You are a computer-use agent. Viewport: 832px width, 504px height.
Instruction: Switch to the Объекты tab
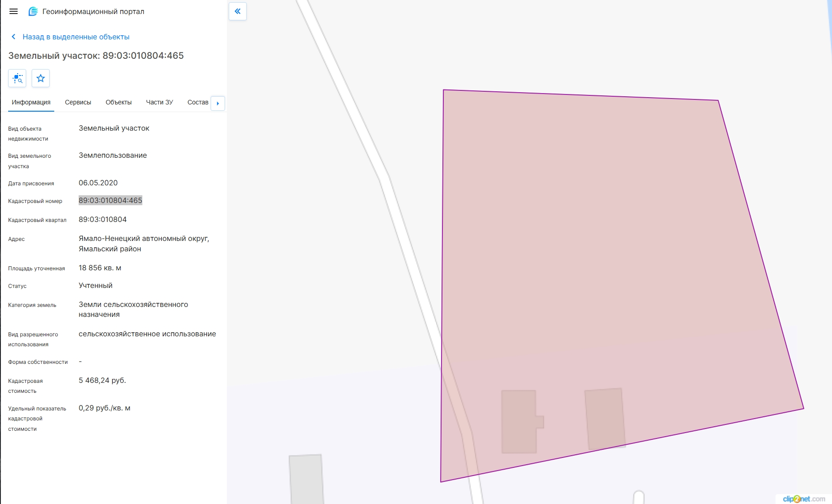(x=118, y=102)
